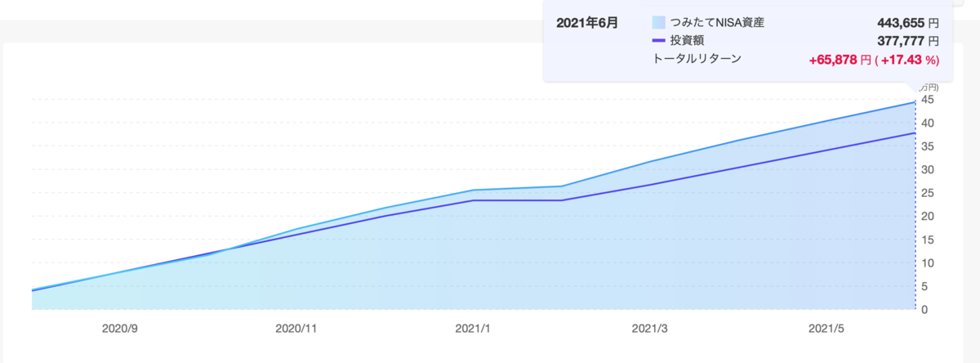Click the 15 y-axis tick label
The width and height of the screenshot is (980, 363).
tap(928, 240)
